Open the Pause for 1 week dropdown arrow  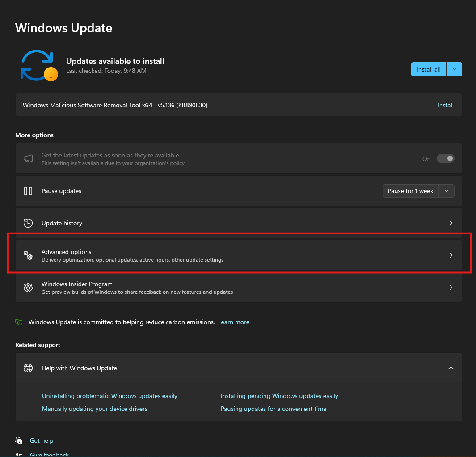pyautogui.click(x=447, y=191)
